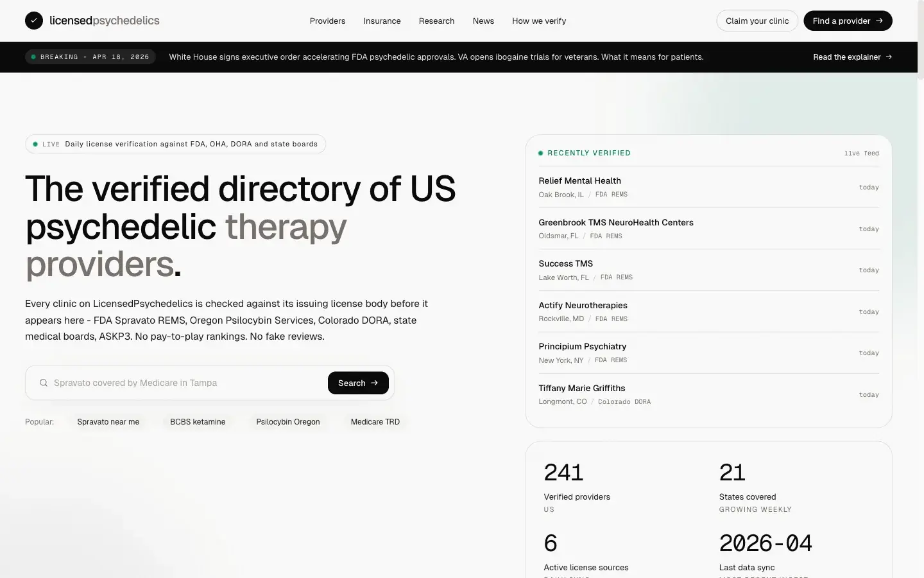924x578 pixels.
Task: Click the green dot in the BREAKING banner
Action: [33, 57]
